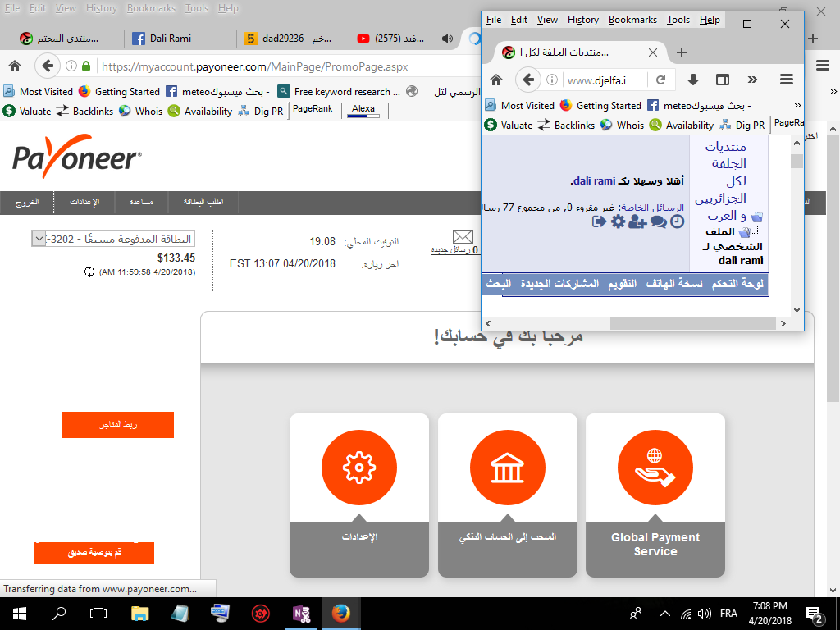Image resolution: width=840 pixels, height=630 pixels.
Task: Open File menu in djelfa window
Action: point(493,20)
